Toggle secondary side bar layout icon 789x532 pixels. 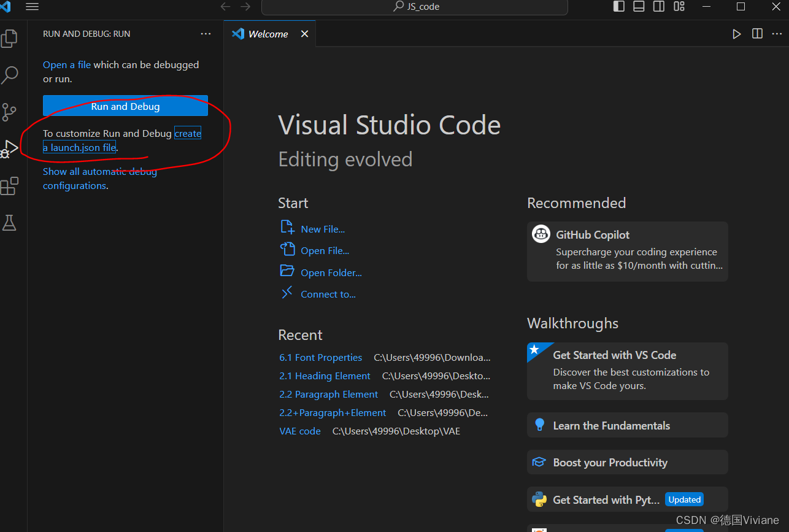pos(658,7)
